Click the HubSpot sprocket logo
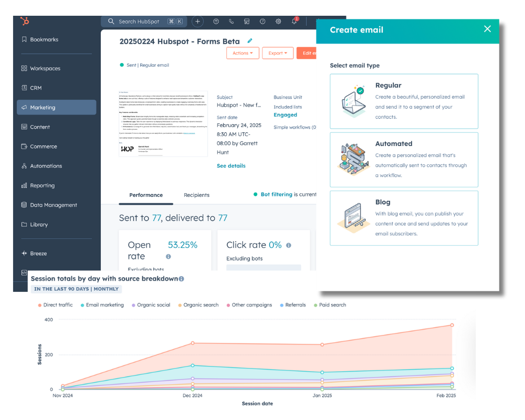 coord(25,21)
